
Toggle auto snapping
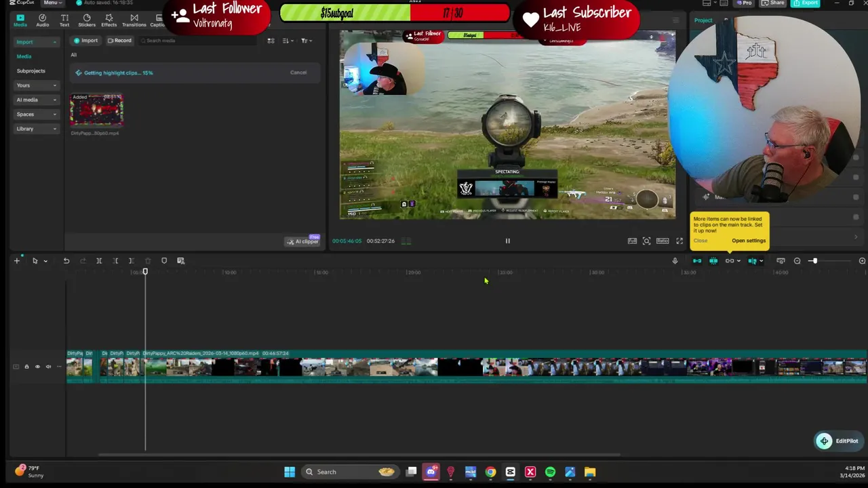pyautogui.click(x=713, y=261)
